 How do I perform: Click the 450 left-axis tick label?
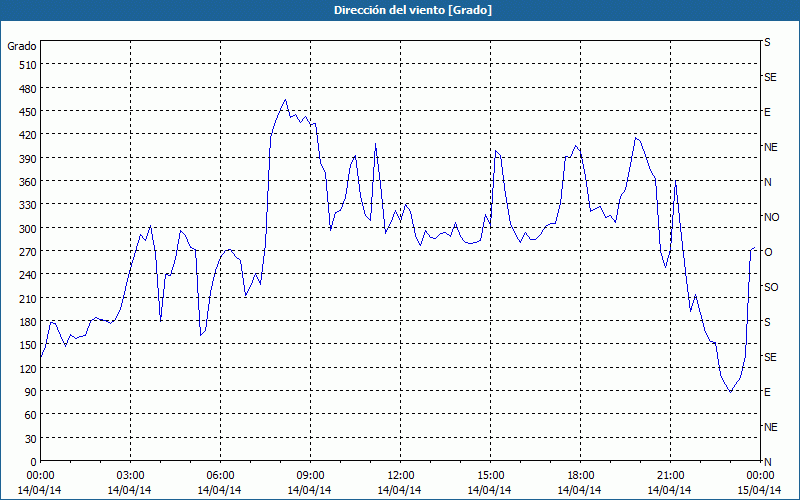pyautogui.click(x=28, y=112)
